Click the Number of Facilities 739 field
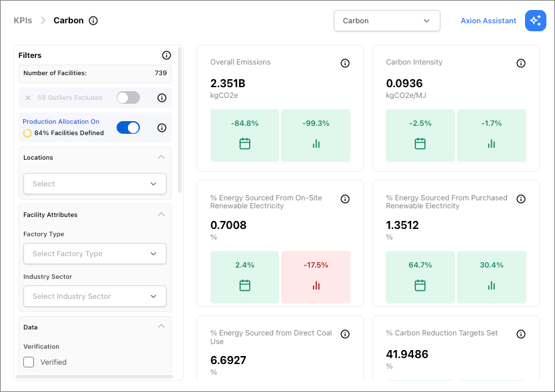This screenshot has width=555, height=392. pyautogui.click(x=95, y=73)
